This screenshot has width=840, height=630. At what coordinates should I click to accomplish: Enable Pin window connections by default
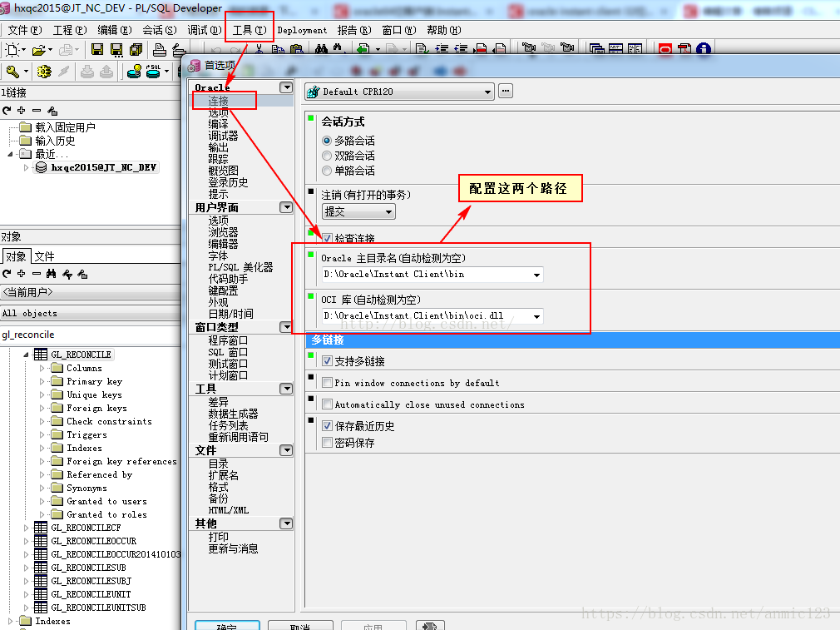pos(327,382)
